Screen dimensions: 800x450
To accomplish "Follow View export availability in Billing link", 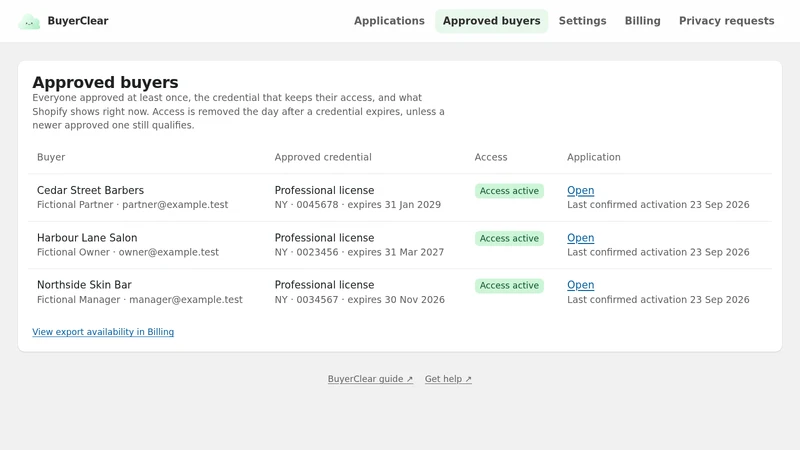I will 103,332.
